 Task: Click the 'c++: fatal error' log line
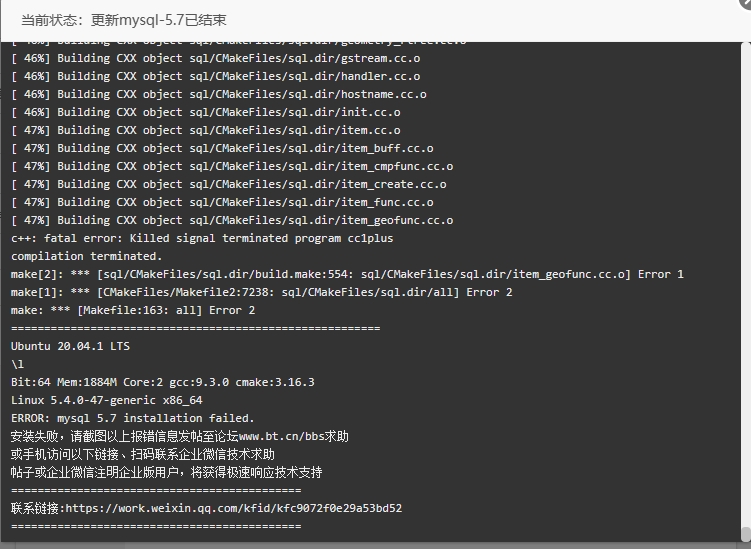coord(202,238)
